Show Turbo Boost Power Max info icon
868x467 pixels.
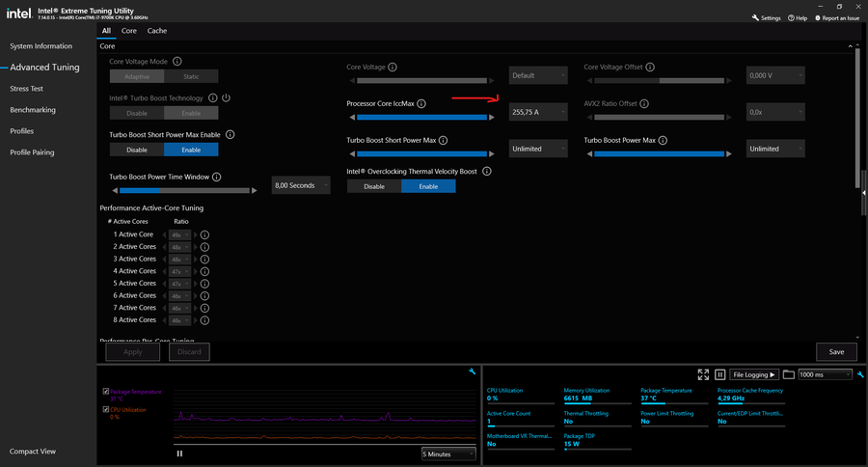[663, 141]
